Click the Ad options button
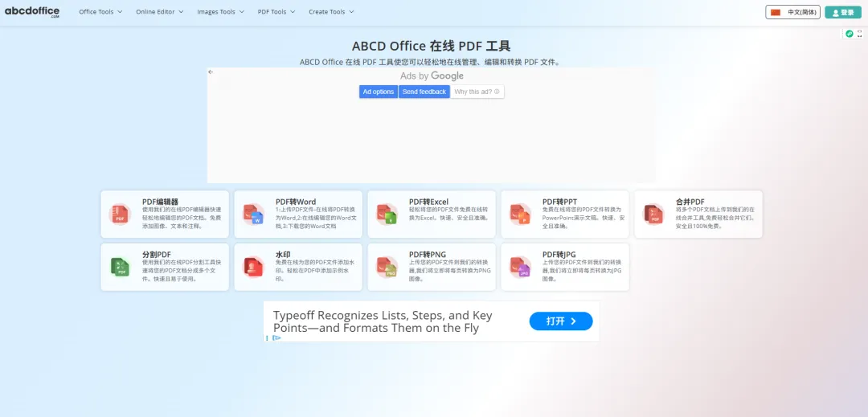Screen dimensions: 868x417 coord(379,92)
